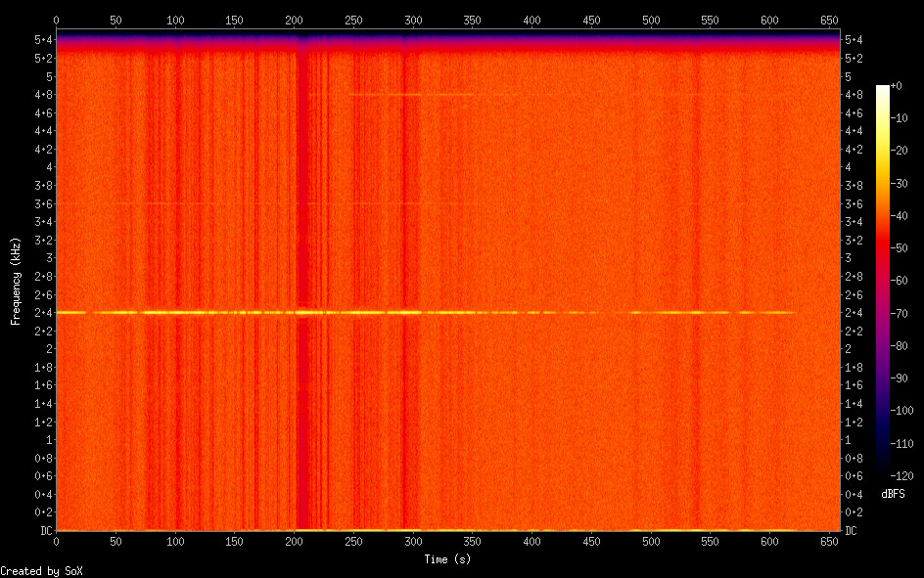Select the +0 value on the dBFS scale

click(x=892, y=87)
